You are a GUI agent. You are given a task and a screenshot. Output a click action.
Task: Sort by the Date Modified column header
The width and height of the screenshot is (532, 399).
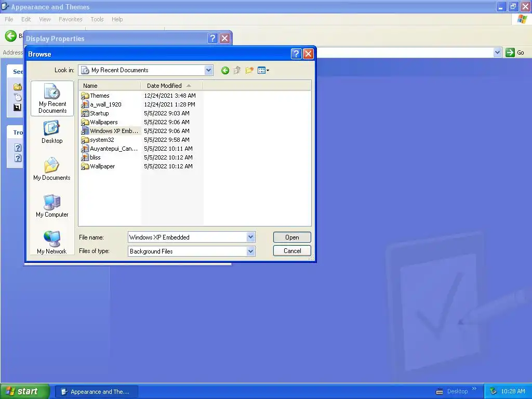point(171,86)
